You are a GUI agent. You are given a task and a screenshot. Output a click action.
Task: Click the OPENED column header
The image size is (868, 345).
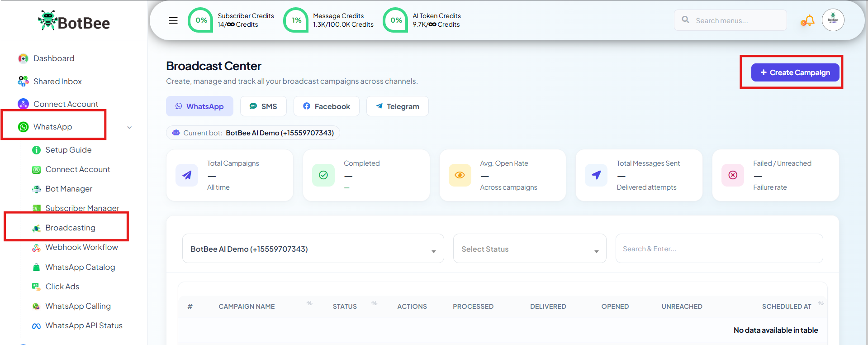615,307
